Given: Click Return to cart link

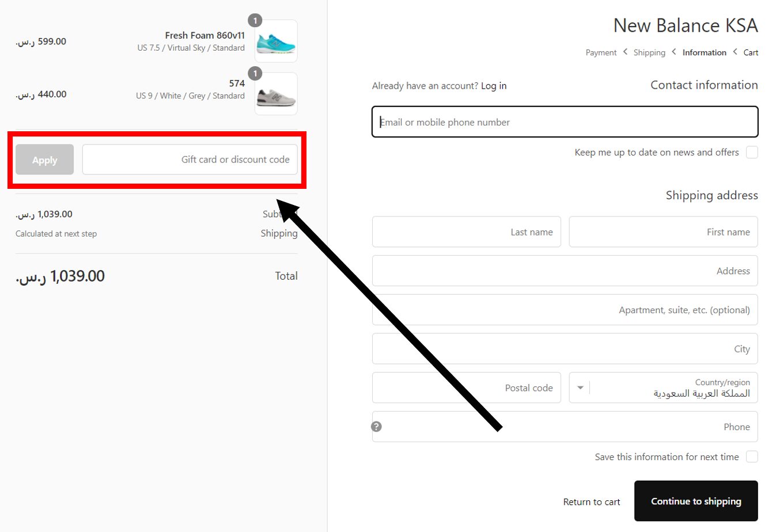Looking at the screenshot, I should click(592, 502).
